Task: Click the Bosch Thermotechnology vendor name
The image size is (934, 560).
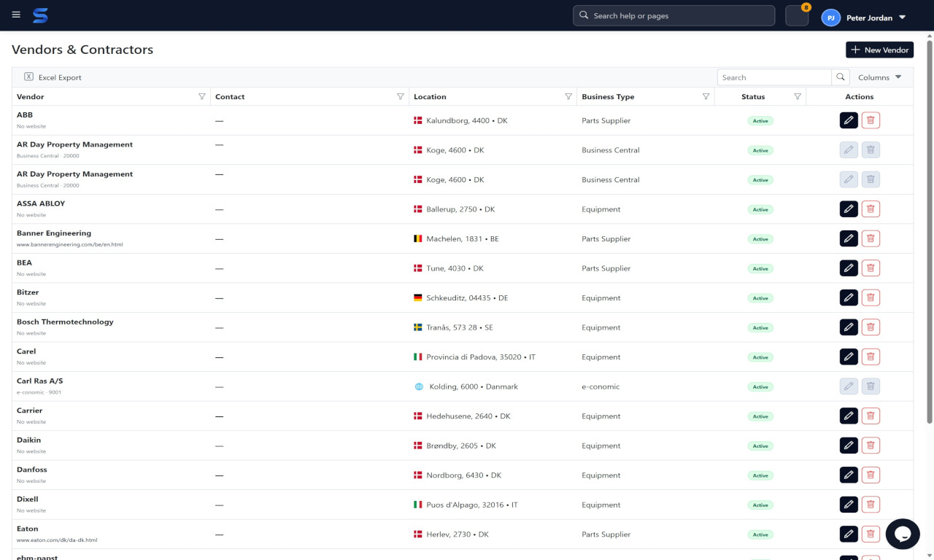Action: 65,322
